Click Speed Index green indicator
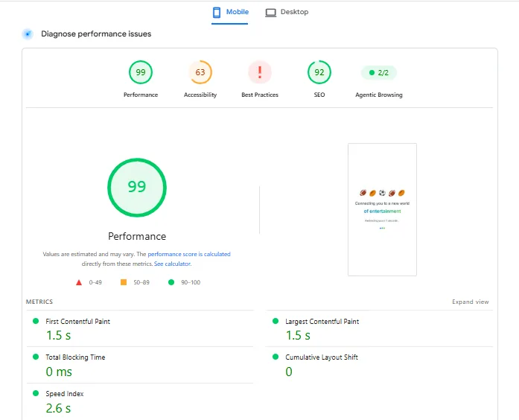This screenshot has width=519, height=420. tap(36, 393)
